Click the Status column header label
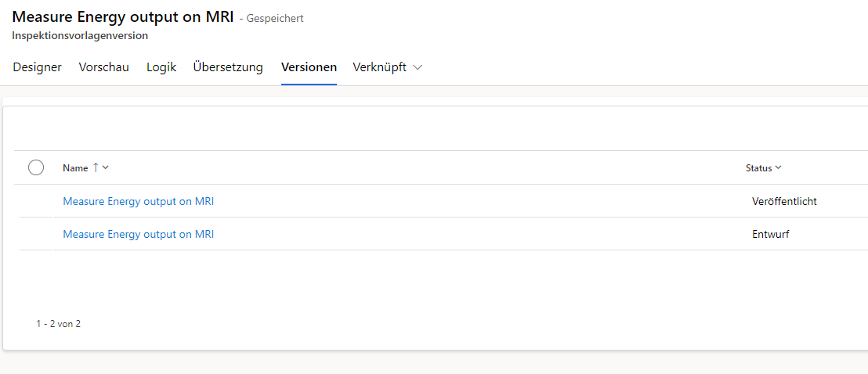The height and width of the screenshot is (374, 868). pyautogui.click(x=758, y=168)
